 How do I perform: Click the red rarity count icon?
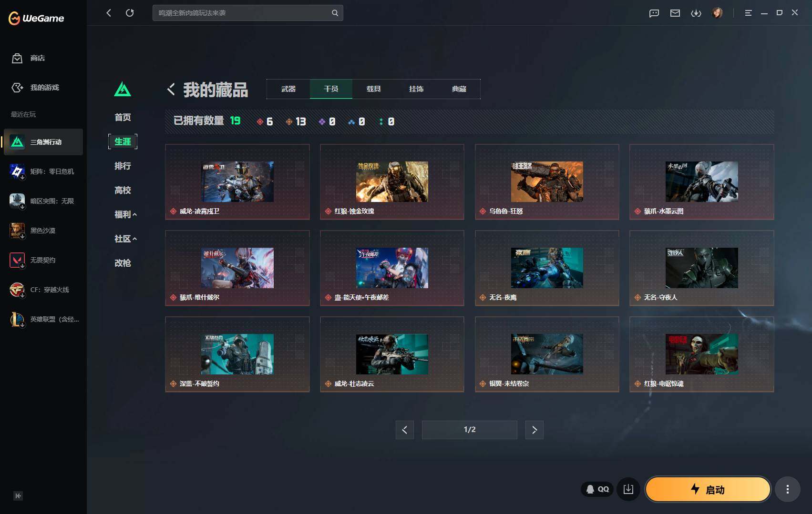point(260,122)
